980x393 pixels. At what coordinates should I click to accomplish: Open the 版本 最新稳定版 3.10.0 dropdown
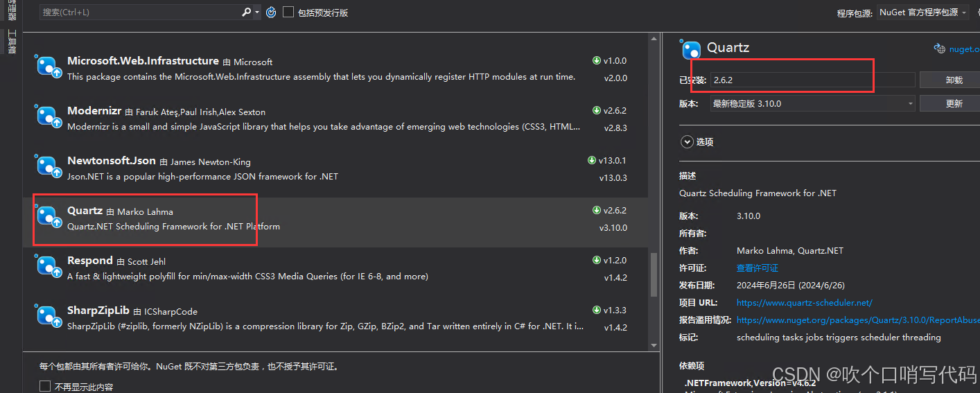coord(812,104)
